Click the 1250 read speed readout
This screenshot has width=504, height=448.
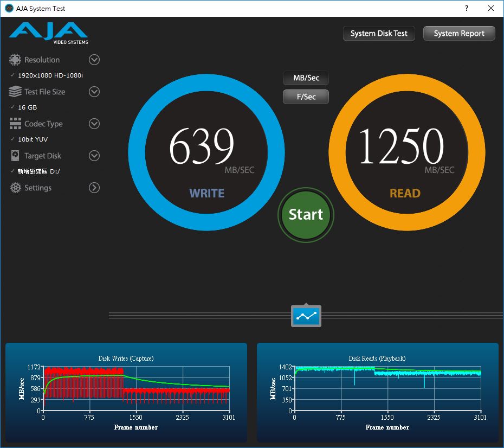[402, 146]
